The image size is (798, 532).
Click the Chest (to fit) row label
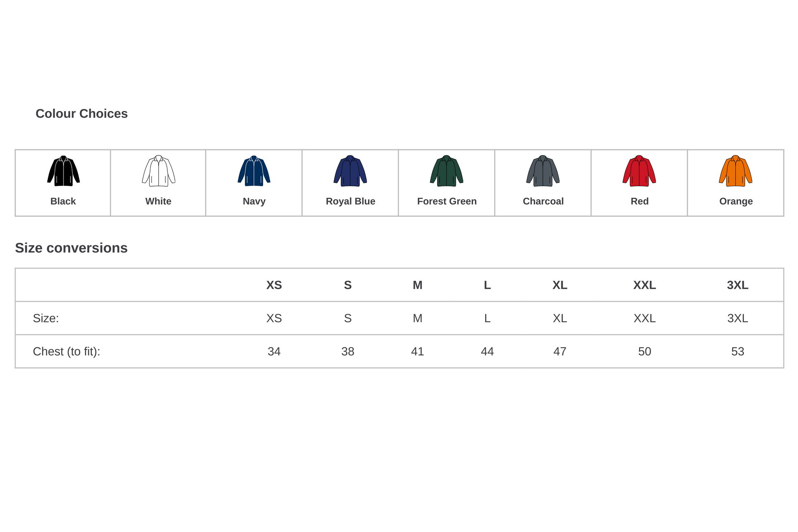tap(66, 352)
